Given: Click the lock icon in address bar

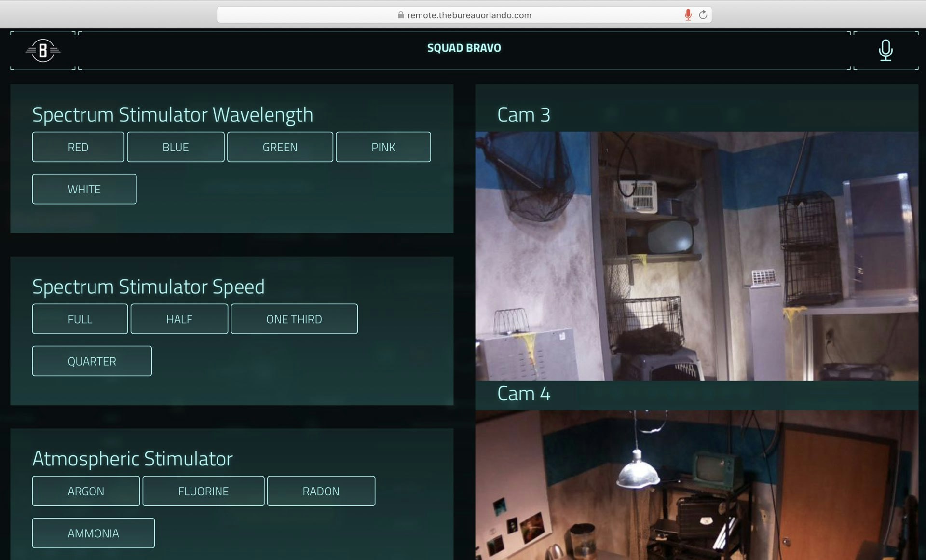Looking at the screenshot, I should point(400,15).
